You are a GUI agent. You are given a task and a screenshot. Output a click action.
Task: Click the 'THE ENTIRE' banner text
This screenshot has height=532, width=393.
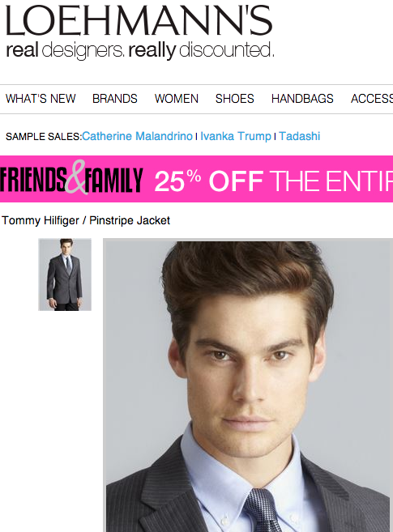click(332, 181)
